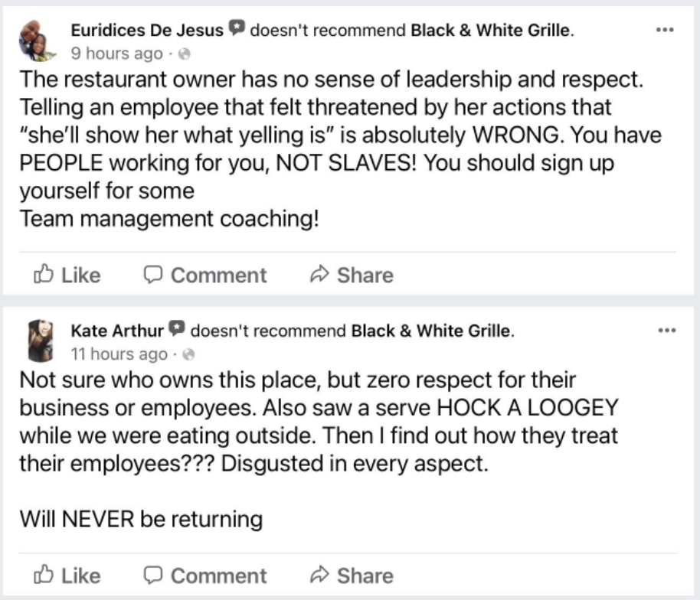Share Kate Arthur's review
Viewport: 700px width, 600px height.
pos(352,576)
